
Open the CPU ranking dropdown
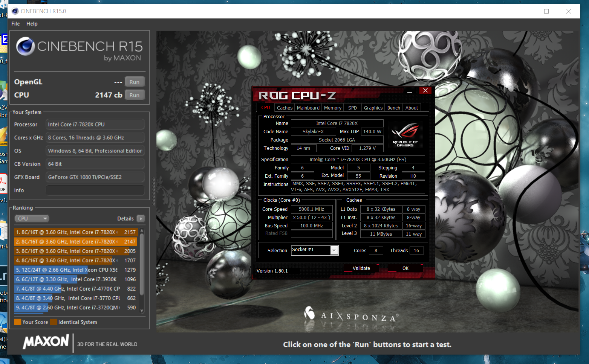pos(32,219)
